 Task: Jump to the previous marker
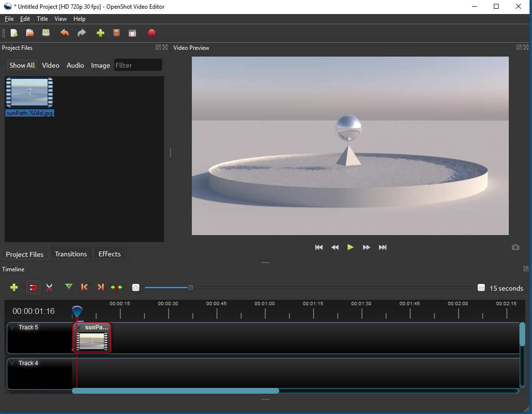[85, 287]
